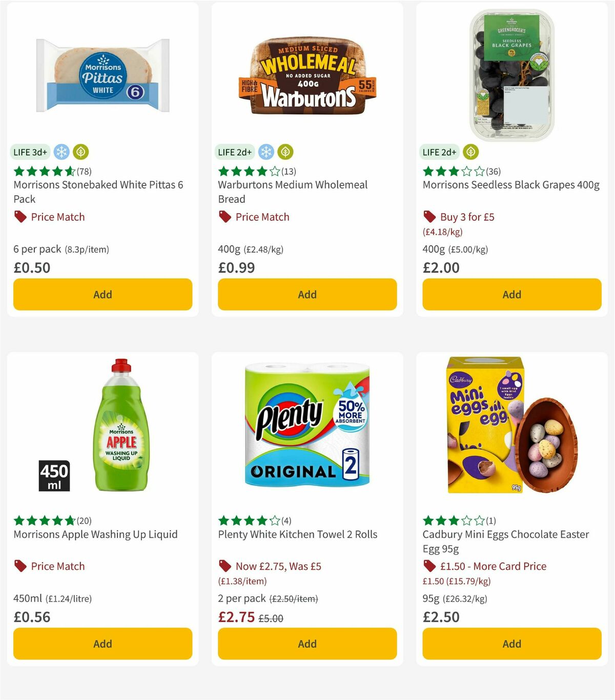
Task: Click the red tag icon beside 'Now £2.75, Was £5'
Action: 224,567
